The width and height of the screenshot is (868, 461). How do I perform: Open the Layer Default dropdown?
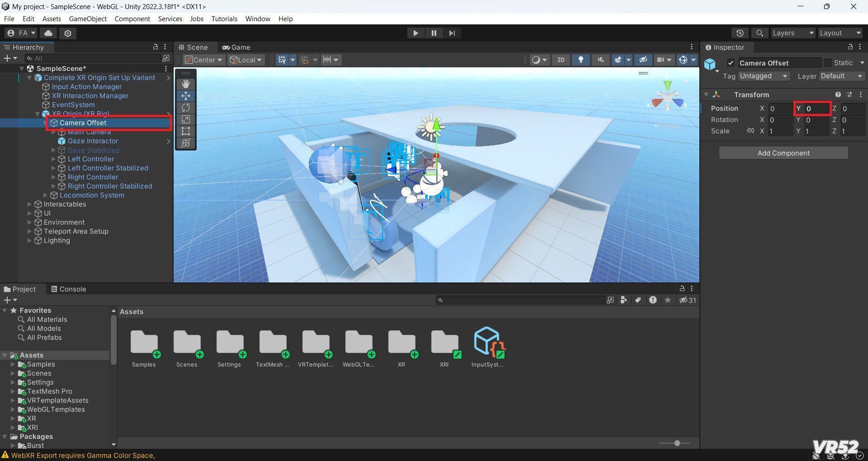(x=841, y=76)
